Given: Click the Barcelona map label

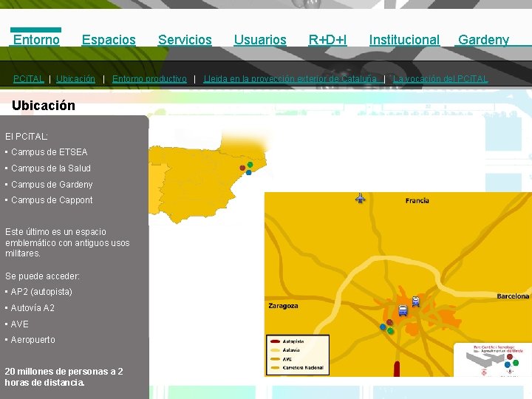Looking at the screenshot, I should [x=513, y=296].
